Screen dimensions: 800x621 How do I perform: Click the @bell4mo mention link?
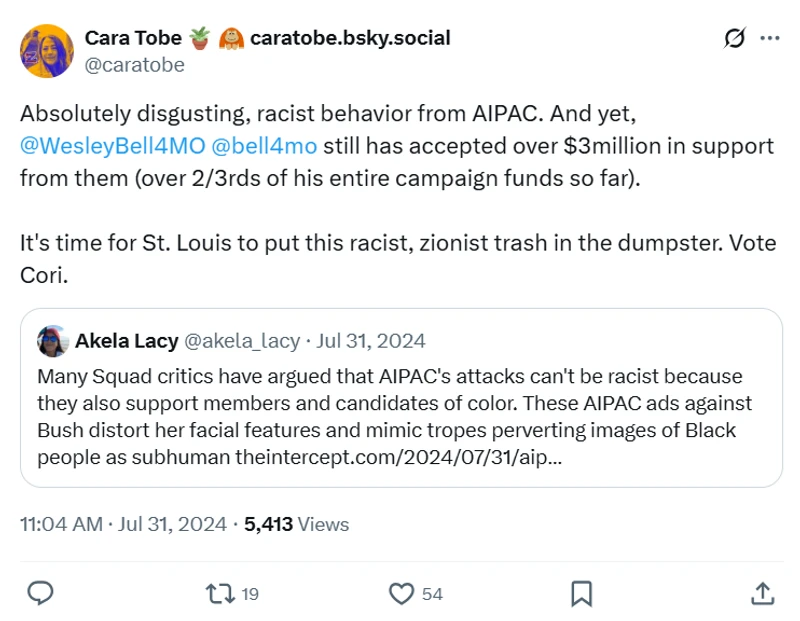[x=262, y=146]
